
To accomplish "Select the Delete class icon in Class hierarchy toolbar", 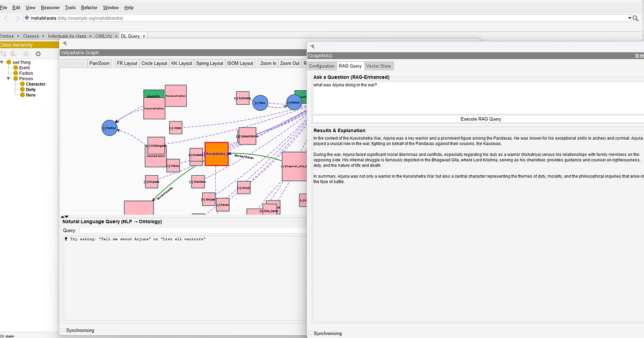I will pos(25,54).
